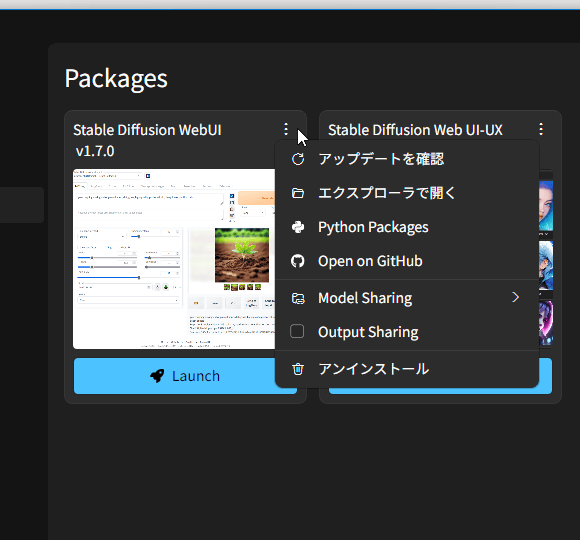Click the Stable Diffusion WebUI title text
The width and height of the screenshot is (580, 540).
click(x=147, y=130)
